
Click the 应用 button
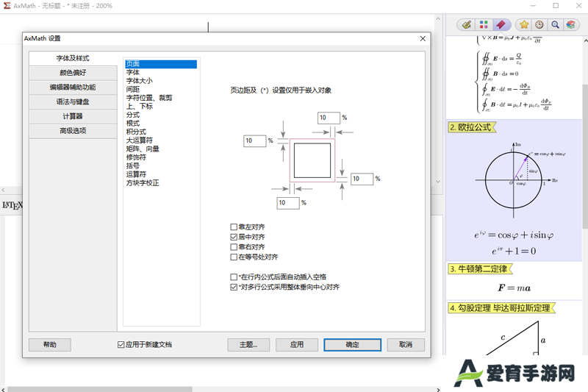[x=297, y=345]
